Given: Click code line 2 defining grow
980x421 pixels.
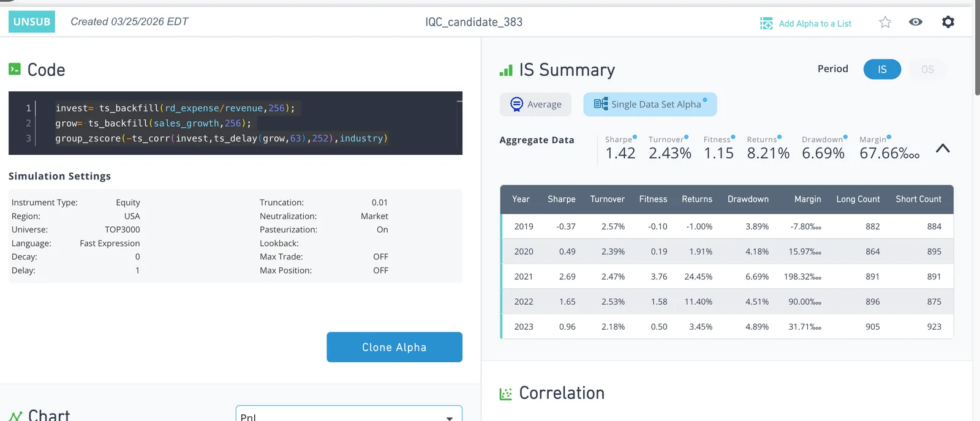Looking at the screenshot, I should [153, 123].
